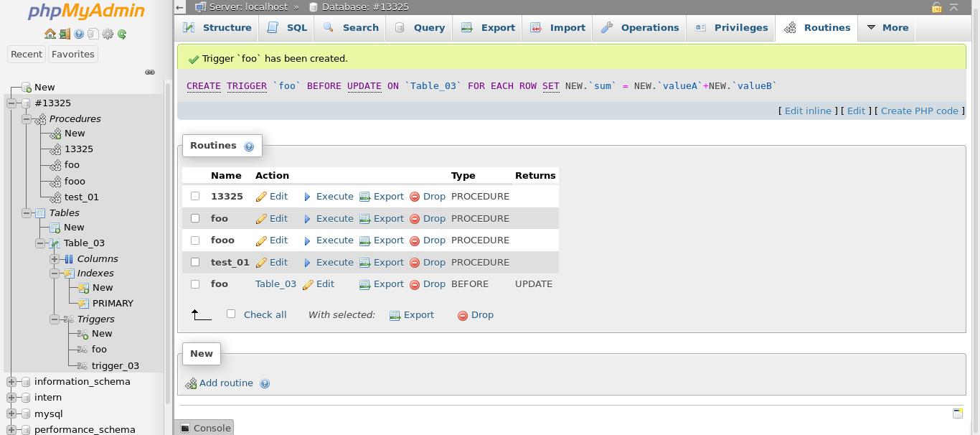
Task: Click the log out door icon
Action: click(65, 34)
